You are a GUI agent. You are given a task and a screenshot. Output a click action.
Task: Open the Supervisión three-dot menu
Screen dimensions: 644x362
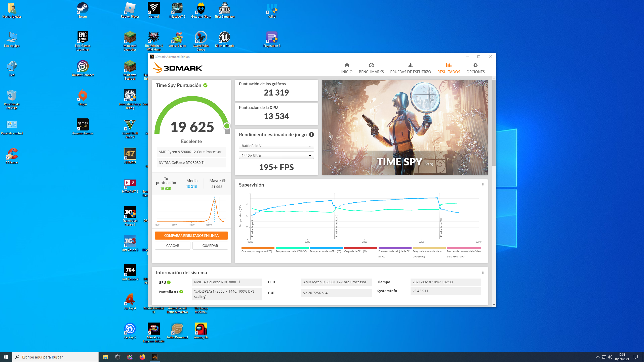pos(483,185)
